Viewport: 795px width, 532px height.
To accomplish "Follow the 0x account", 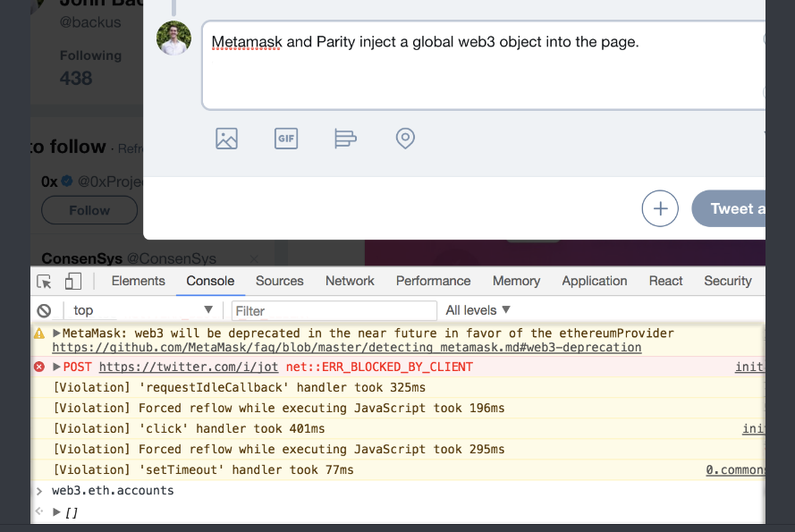I will pyautogui.click(x=89, y=210).
